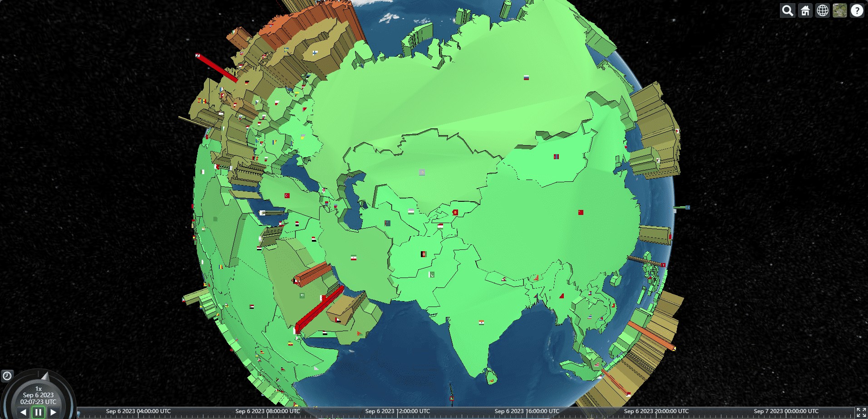Viewport: 868px width, 419px height.
Task: Open the scene mode globe picker
Action: pos(823,10)
